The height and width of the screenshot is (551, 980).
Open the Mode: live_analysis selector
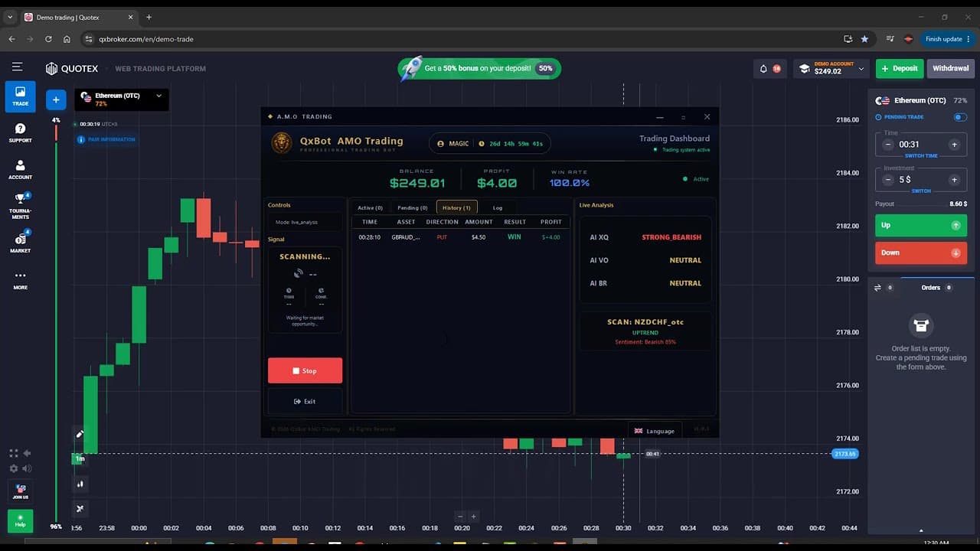click(x=305, y=222)
